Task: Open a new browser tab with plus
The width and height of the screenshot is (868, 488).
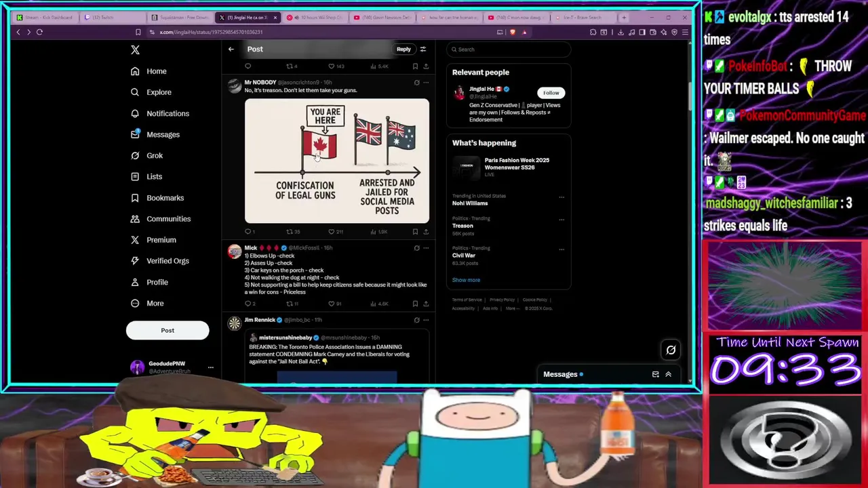Action: [x=624, y=17]
